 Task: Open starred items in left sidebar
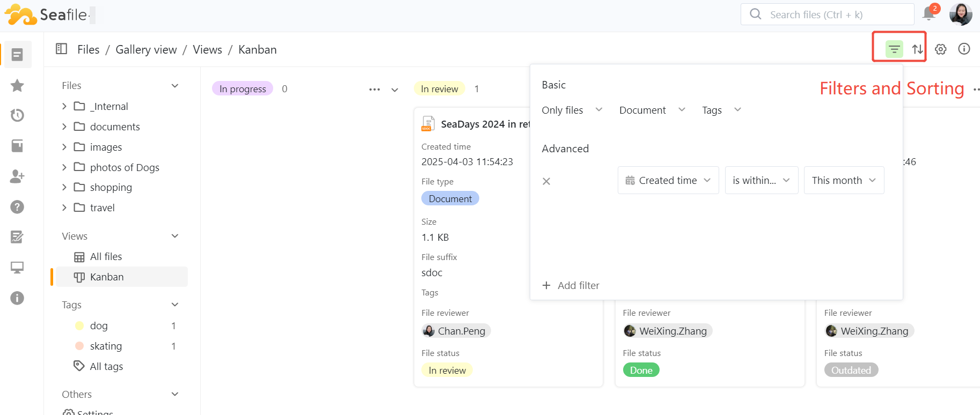coord(17,85)
